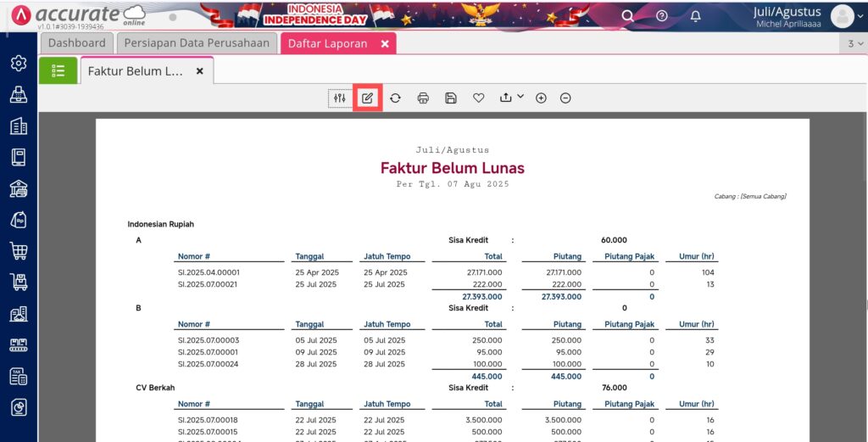Click invoice number SI.2025.04.00001
The image size is (868, 442).
(209, 272)
